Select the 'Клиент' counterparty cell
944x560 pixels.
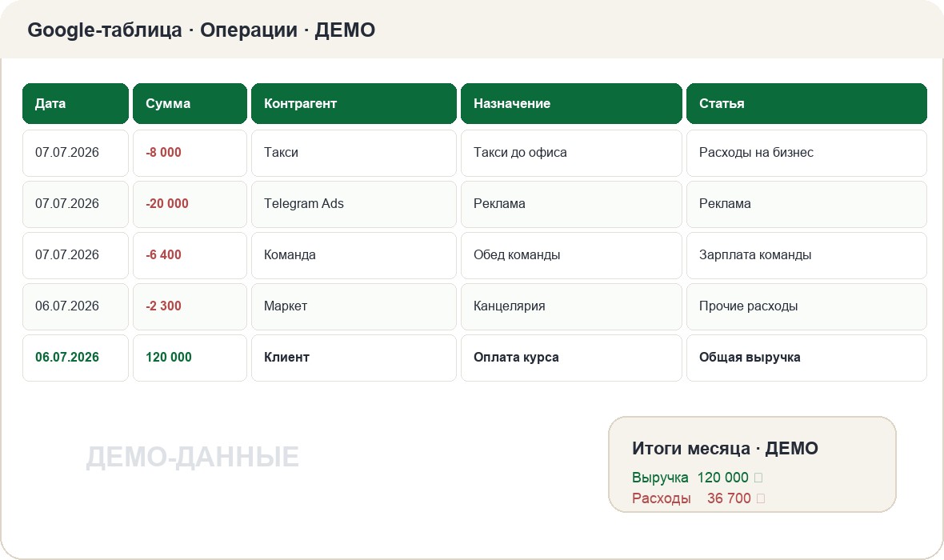(x=354, y=358)
